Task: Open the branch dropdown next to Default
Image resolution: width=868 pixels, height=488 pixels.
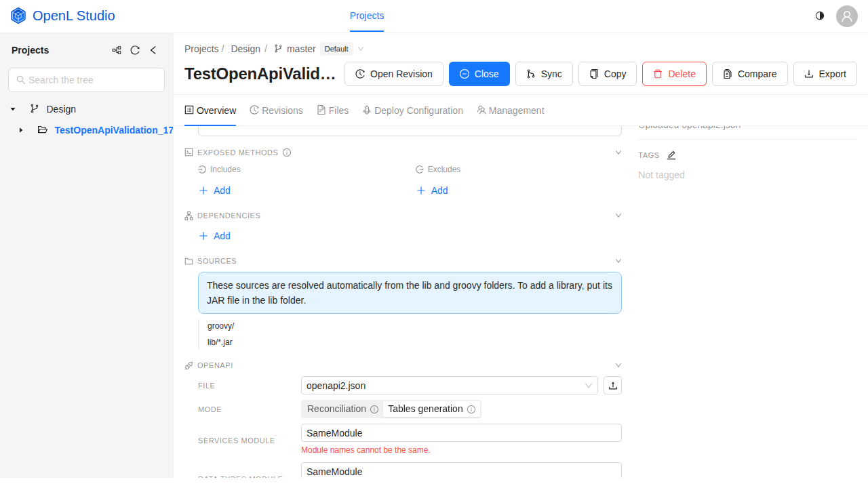Action: 361,49
